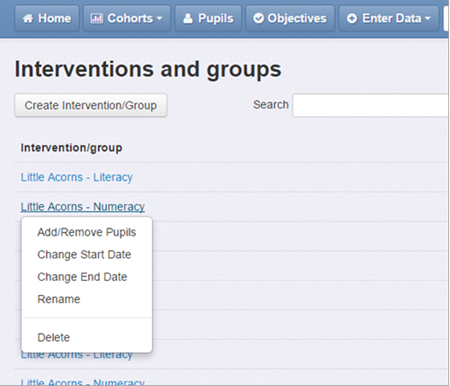Choose Add/Remove Pupils from context menu
This screenshot has height=386, width=450.
point(87,232)
